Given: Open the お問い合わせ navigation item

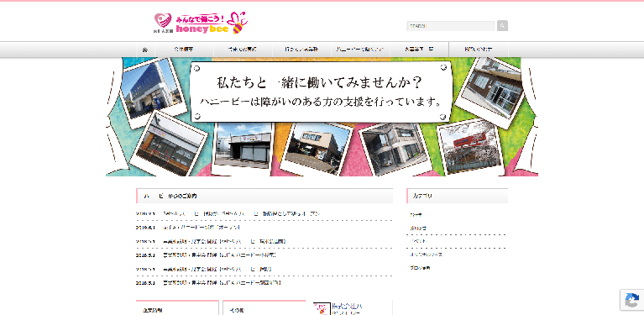Looking at the screenshot, I should [479, 50].
